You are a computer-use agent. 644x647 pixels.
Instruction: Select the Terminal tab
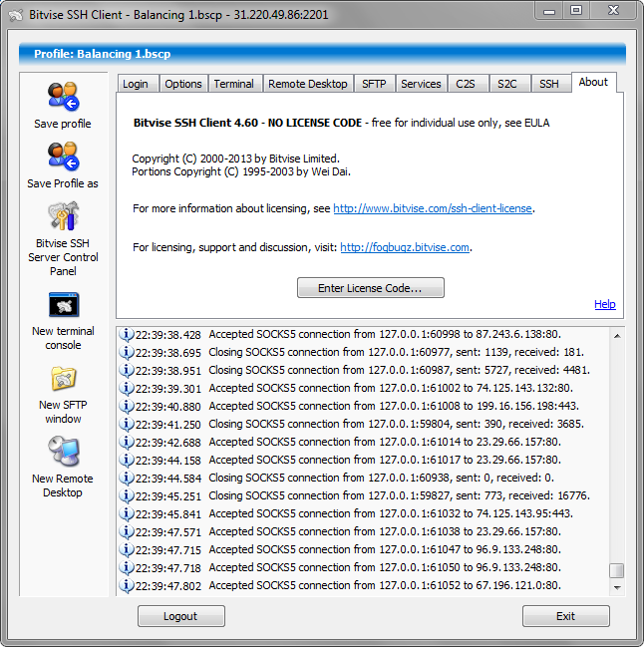[x=235, y=84]
